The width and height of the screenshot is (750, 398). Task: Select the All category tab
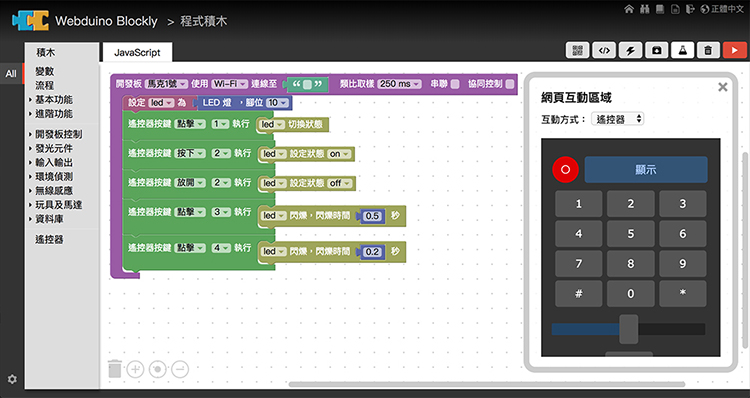click(11, 74)
